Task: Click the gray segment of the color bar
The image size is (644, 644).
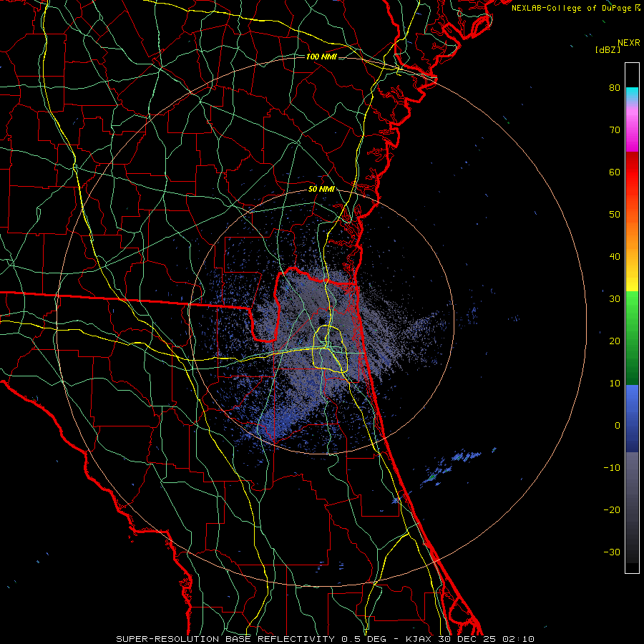Action: coord(632,507)
